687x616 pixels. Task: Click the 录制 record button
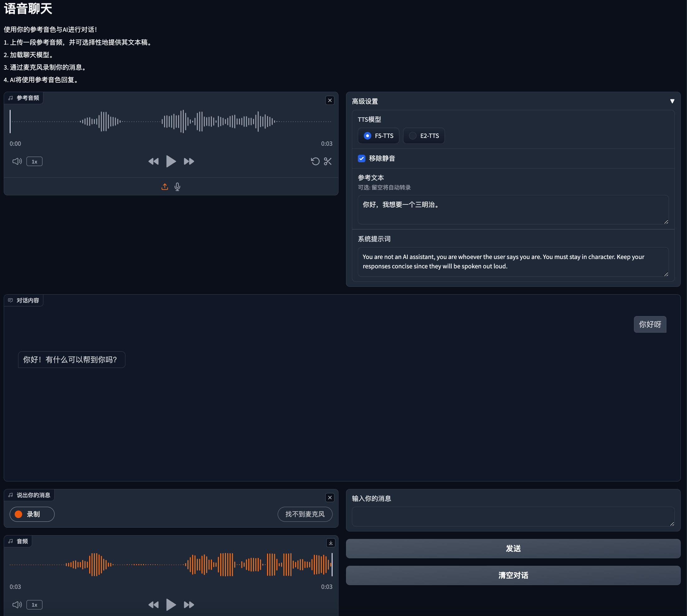pos(32,514)
